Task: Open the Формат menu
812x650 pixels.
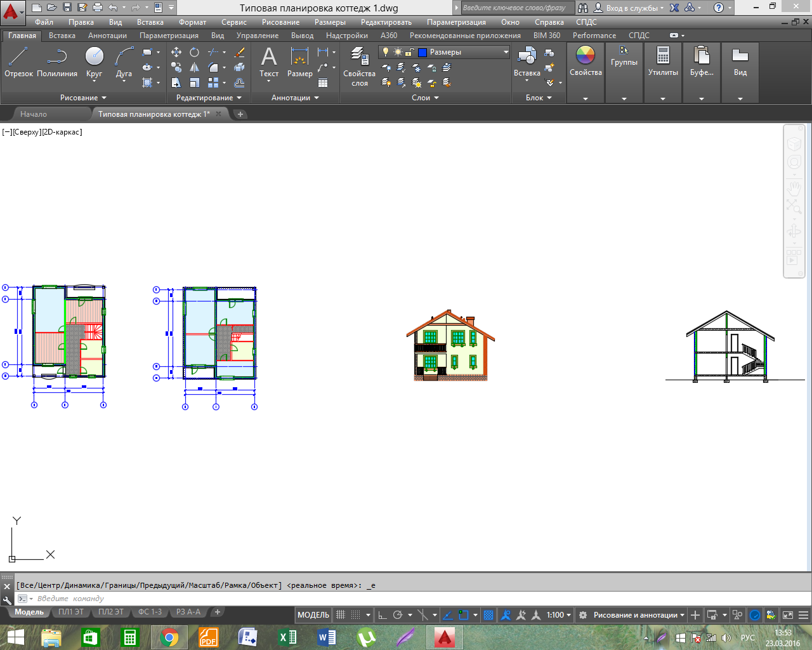Action: tap(193, 22)
